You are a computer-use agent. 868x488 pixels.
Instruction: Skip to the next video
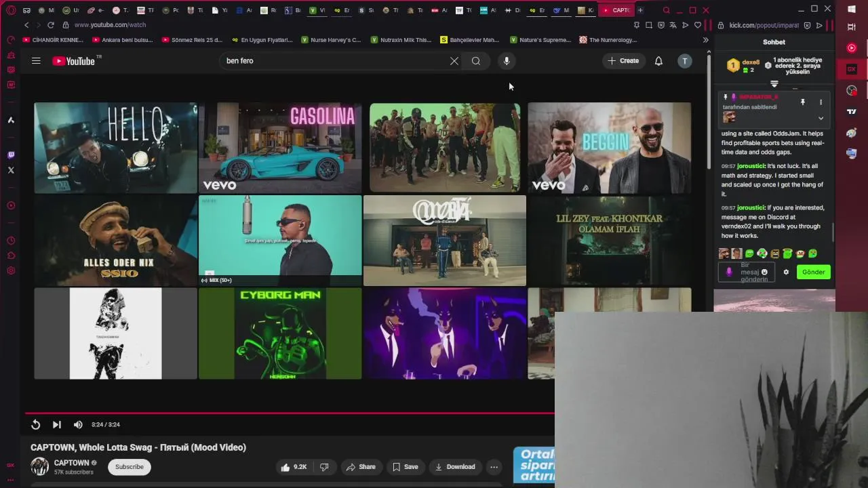[57, 424]
